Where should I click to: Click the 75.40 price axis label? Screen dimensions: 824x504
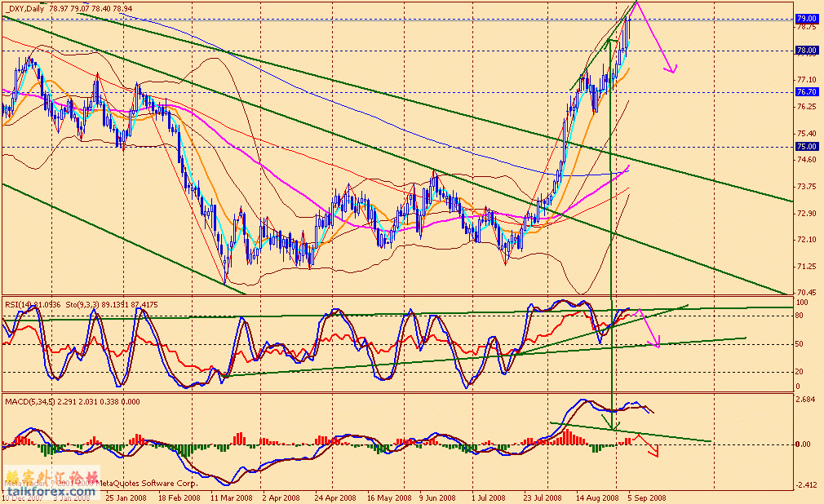(x=807, y=134)
